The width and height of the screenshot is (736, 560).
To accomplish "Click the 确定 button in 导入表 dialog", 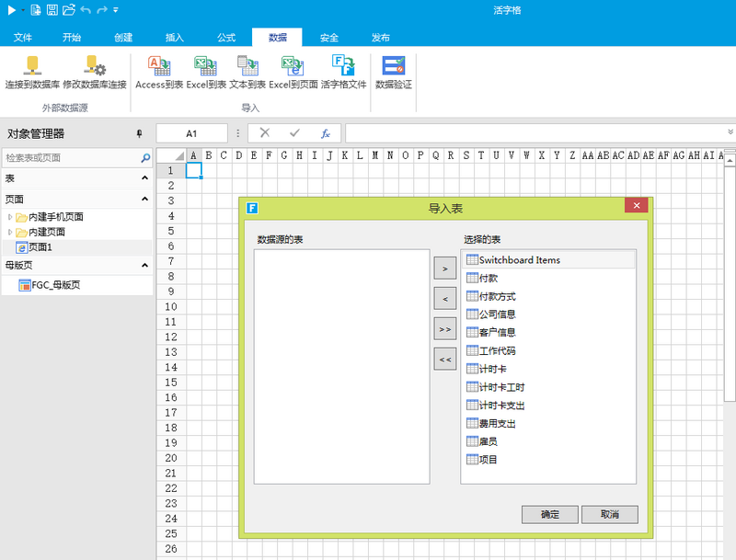I will [549, 514].
